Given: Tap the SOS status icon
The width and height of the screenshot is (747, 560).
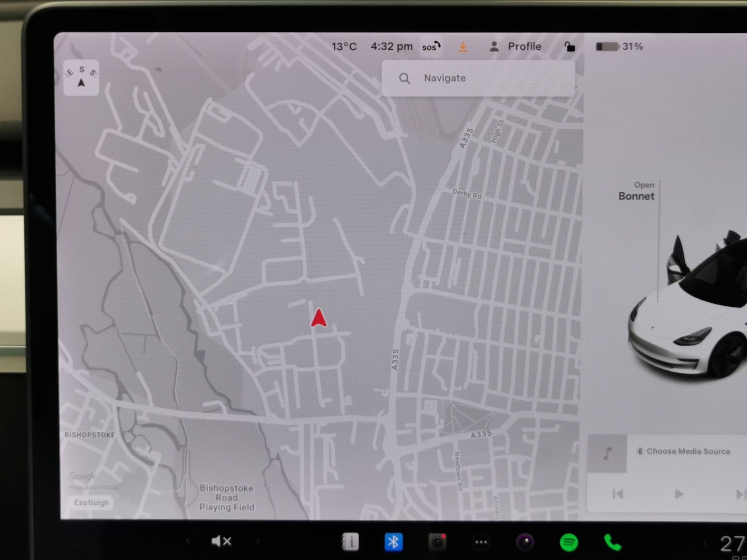Looking at the screenshot, I should [x=431, y=47].
